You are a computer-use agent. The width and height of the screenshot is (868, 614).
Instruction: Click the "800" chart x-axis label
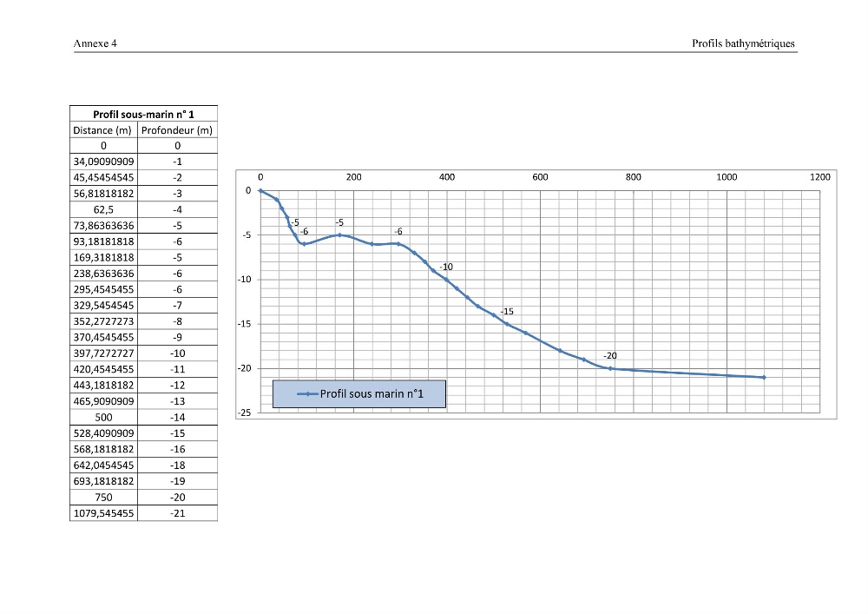634,177
